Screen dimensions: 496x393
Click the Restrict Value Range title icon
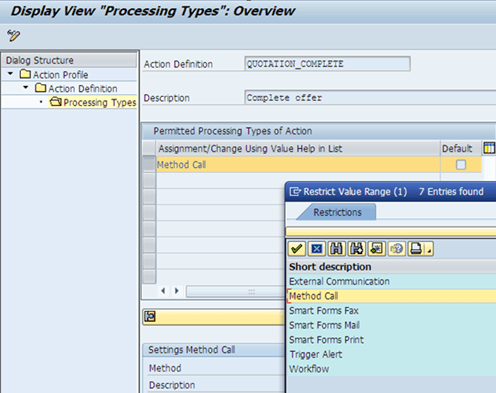[295, 192]
